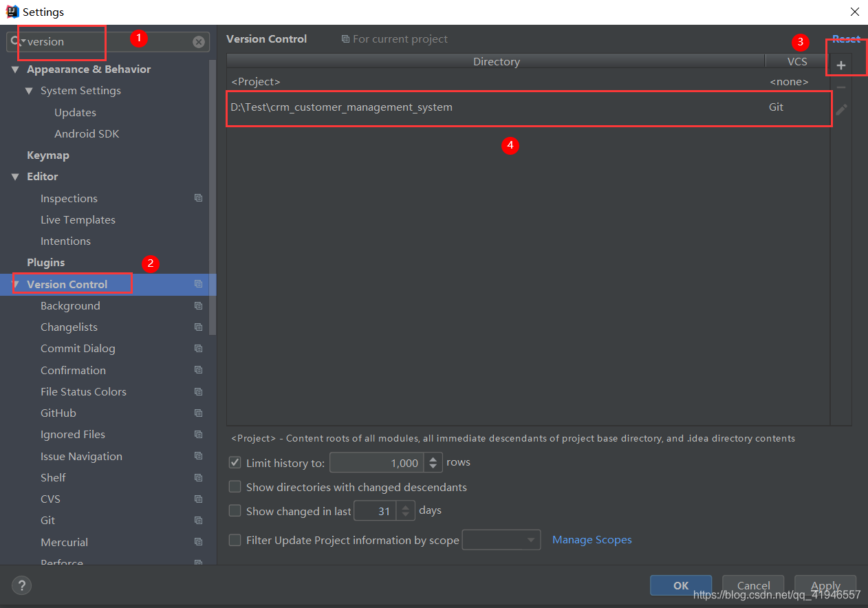This screenshot has height=608, width=868.
Task: Open the Mercurial settings page
Action: [64, 542]
